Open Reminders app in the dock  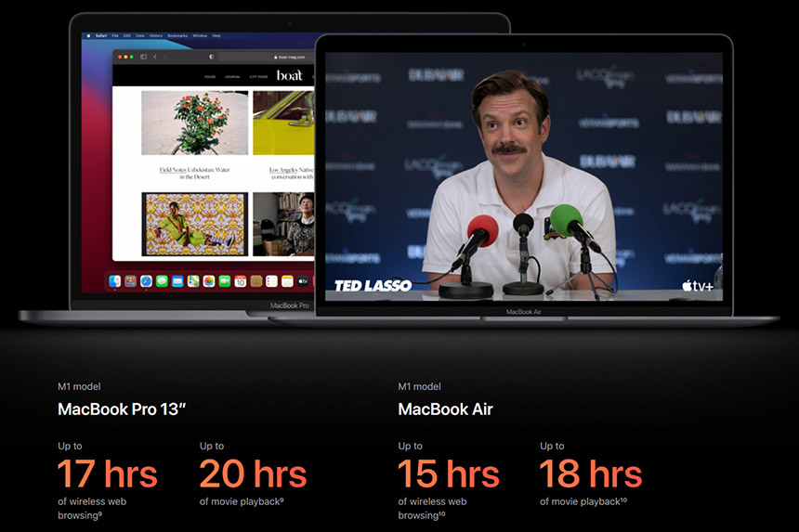pos(271,281)
